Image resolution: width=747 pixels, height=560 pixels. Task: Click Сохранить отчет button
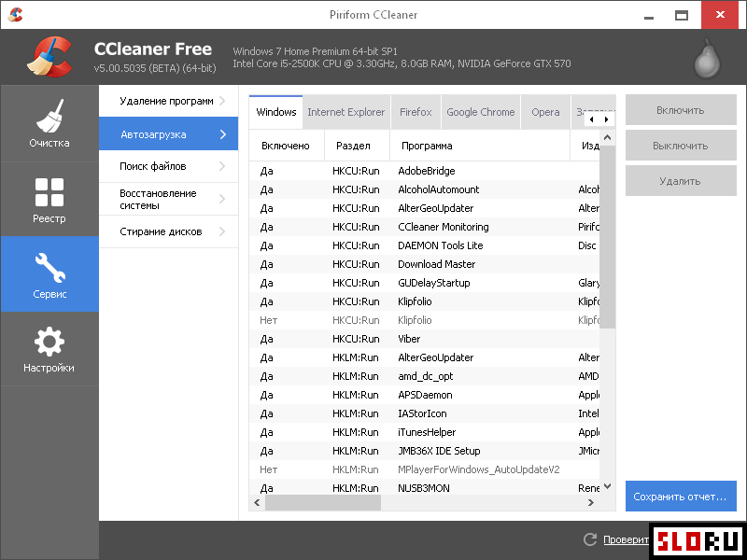[x=681, y=497]
